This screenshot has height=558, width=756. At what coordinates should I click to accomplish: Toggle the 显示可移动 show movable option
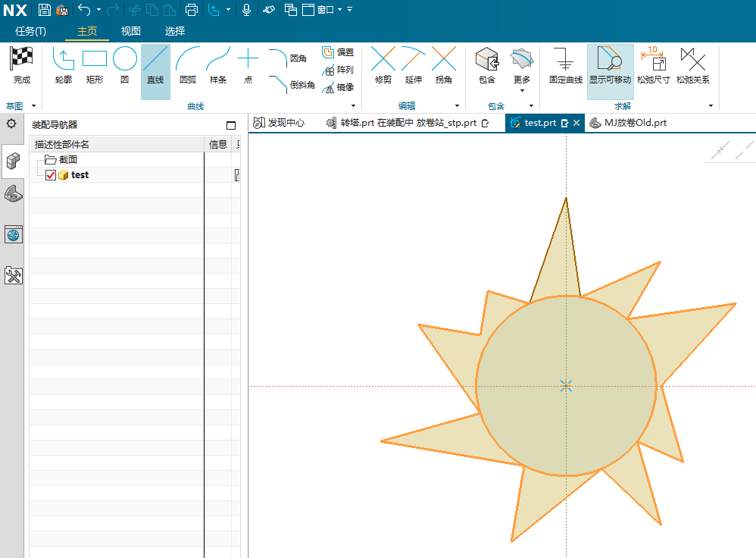pyautogui.click(x=610, y=66)
